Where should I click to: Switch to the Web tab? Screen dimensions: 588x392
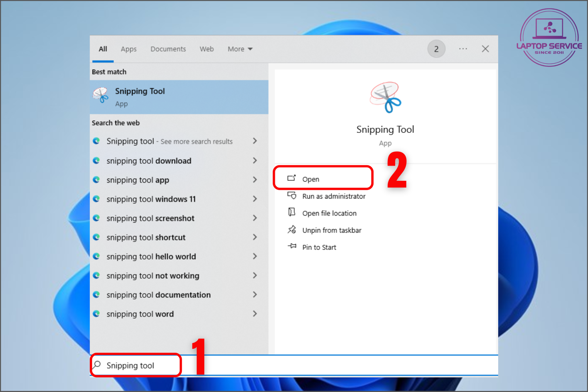click(x=207, y=49)
